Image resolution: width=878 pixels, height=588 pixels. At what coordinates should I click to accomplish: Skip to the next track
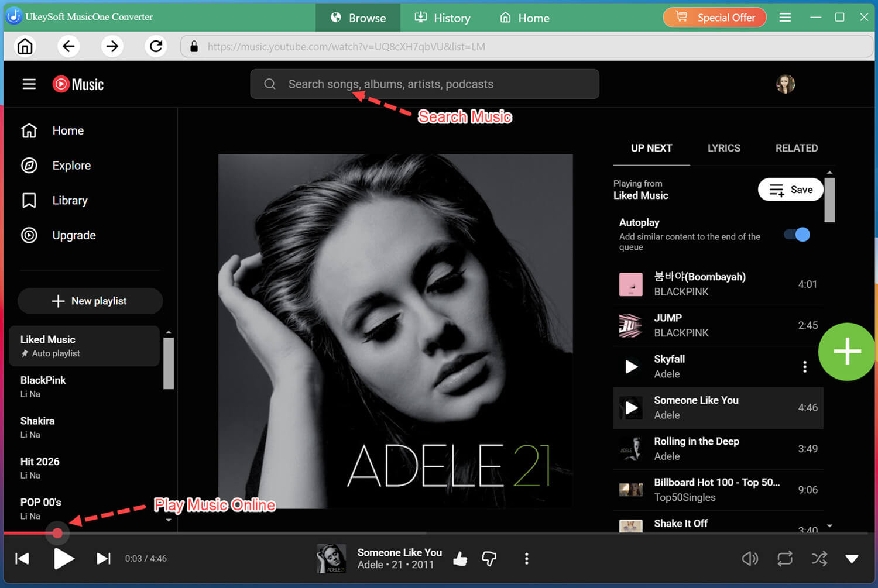coord(103,559)
